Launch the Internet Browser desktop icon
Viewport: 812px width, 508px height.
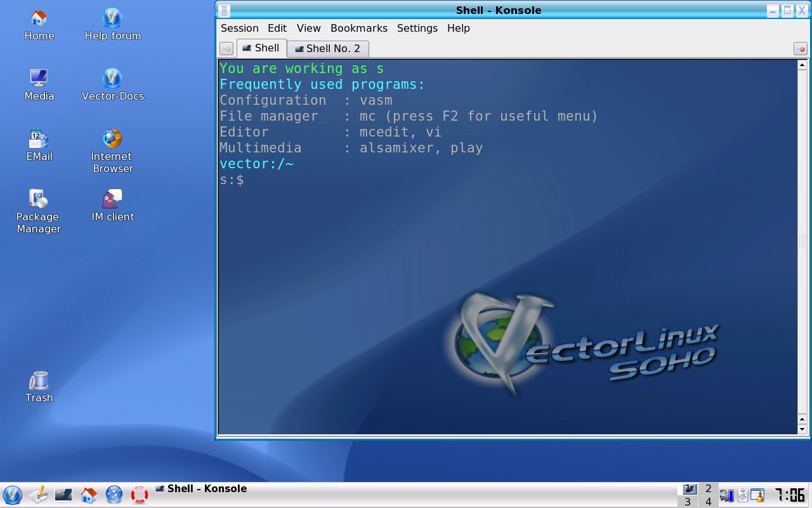click(x=112, y=152)
